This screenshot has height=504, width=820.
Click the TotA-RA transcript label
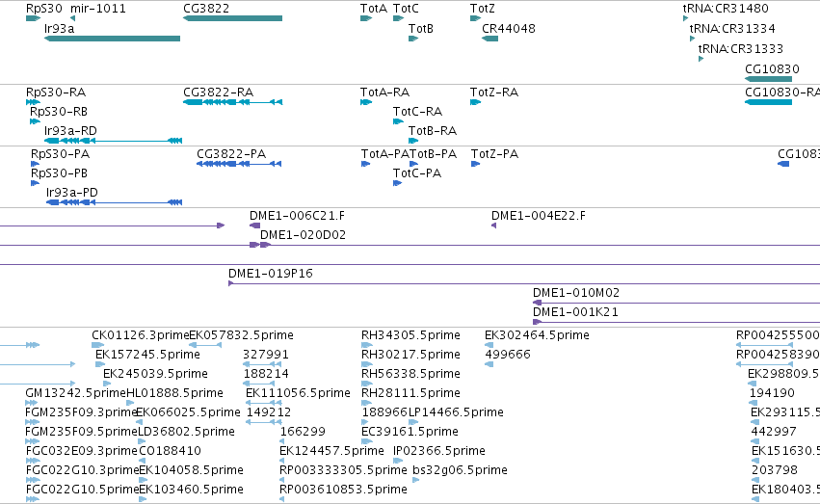(384, 93)
